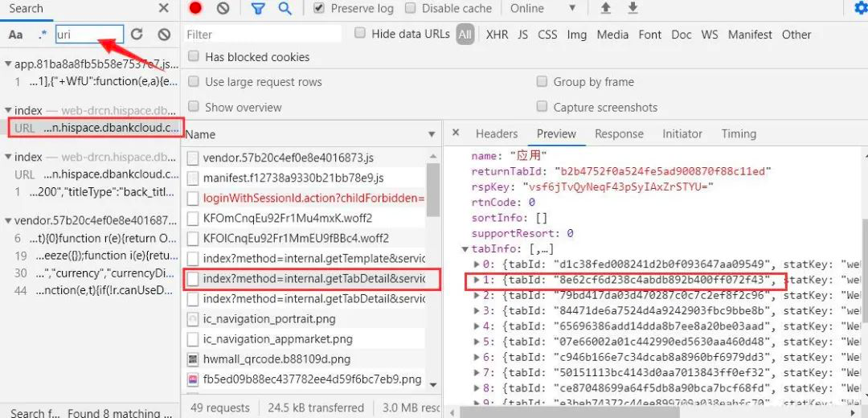Switch to Timing tab
This screenshot has height=418, width=868.
(x=739, y=134)
